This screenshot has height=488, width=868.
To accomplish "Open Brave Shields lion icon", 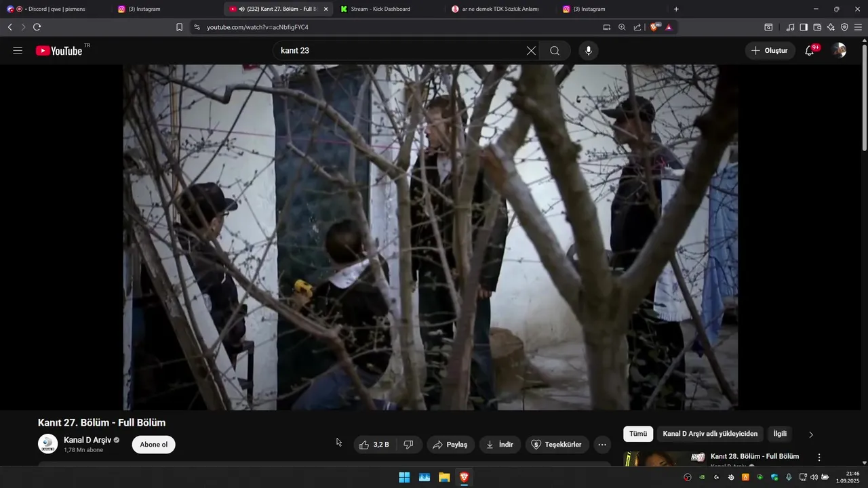I will [x=654, y=27].
